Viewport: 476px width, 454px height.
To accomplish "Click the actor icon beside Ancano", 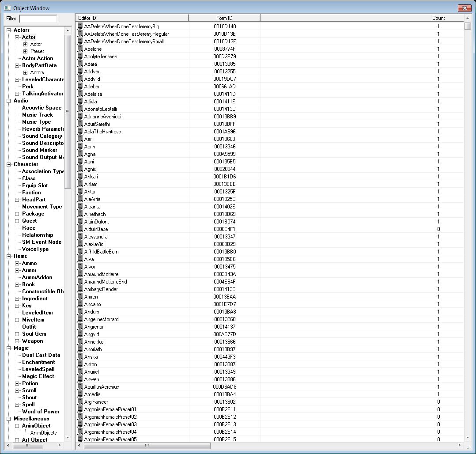I will pos(80,304).
